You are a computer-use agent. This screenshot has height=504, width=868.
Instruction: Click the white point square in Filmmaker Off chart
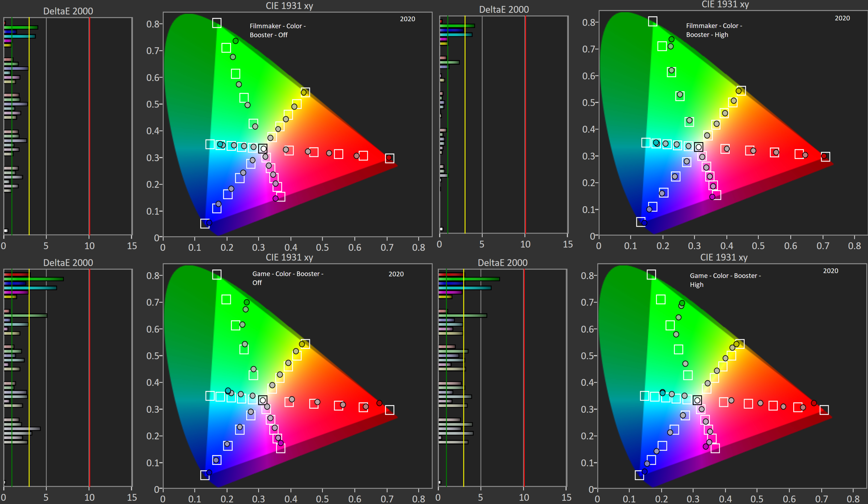263,148
